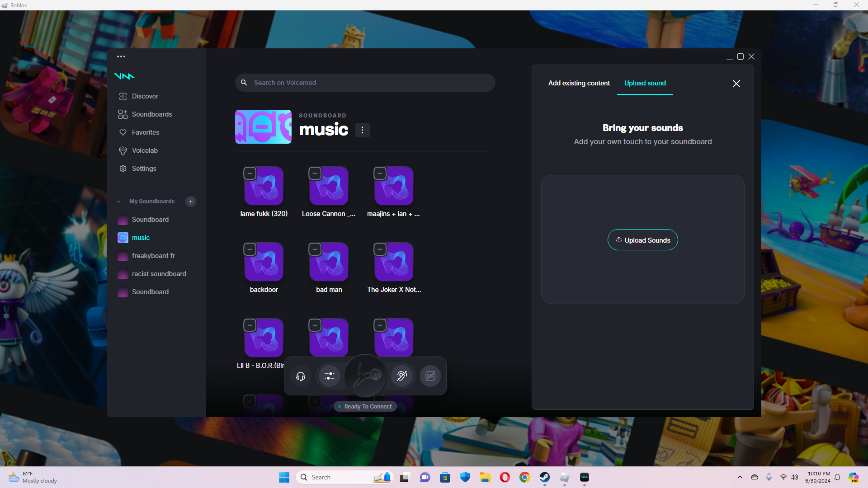868x488 pixels.
Task: Toggle the crossed-ear background effects button
Action: point(402,376)
